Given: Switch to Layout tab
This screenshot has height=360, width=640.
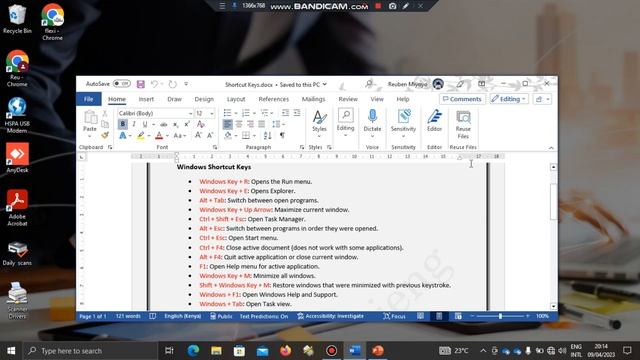Looking at the screenshot, I should tap(236, 99).
